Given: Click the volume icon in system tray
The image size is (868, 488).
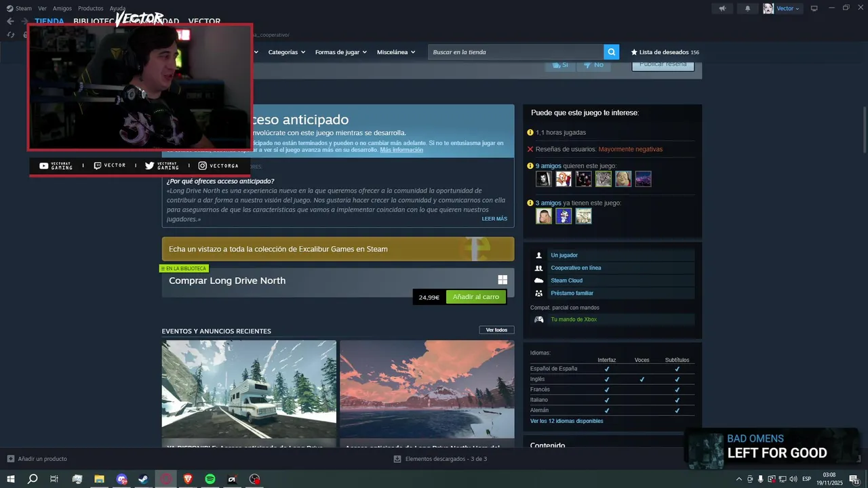Looking at the screenshot, I should [x=793, y=479].
